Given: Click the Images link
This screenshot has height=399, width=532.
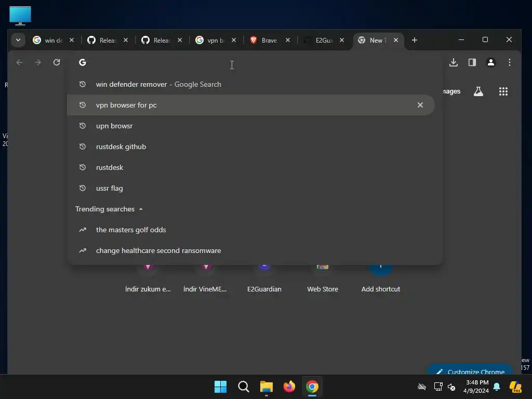Looking at the screenshot, I should 451,91.
